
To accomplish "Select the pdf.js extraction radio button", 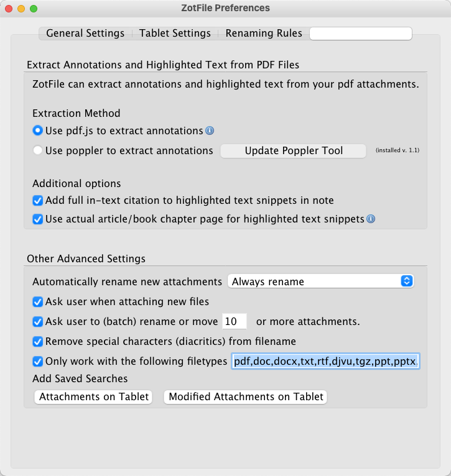I will click(38, 131).
